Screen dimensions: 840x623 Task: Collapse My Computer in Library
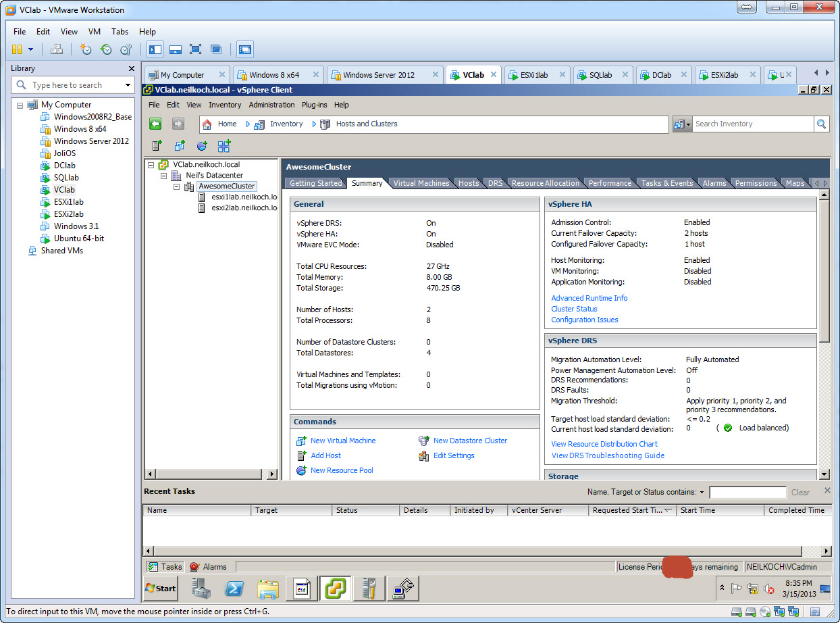click(20, 105)
